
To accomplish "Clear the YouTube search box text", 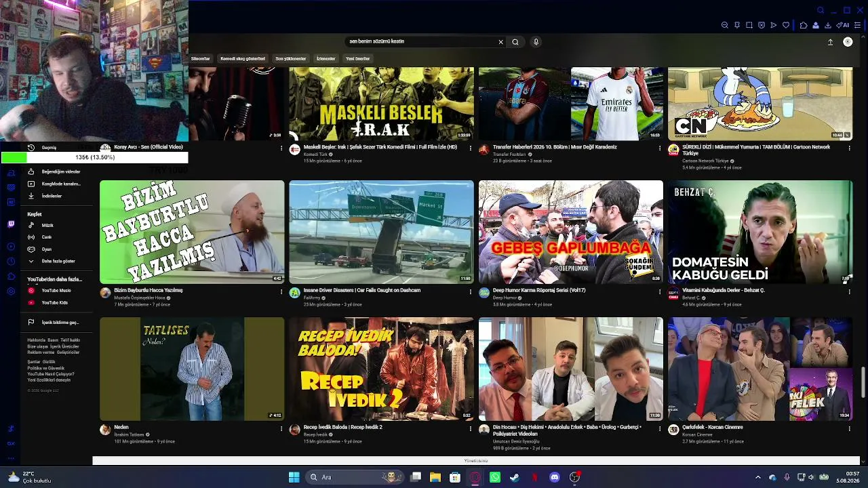I will 501,42.
